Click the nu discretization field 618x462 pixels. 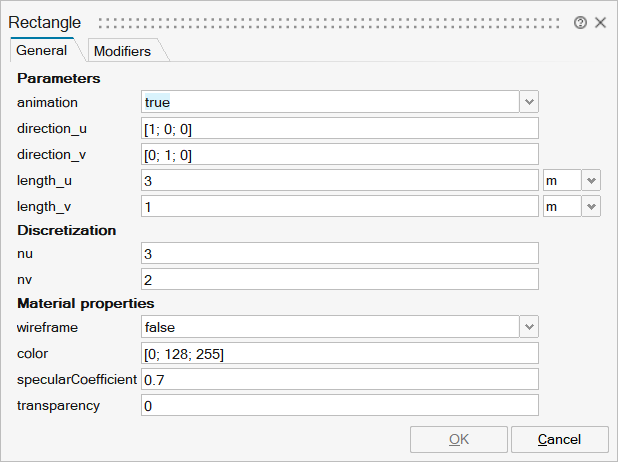pyautogui.click(x=340, y=253)
